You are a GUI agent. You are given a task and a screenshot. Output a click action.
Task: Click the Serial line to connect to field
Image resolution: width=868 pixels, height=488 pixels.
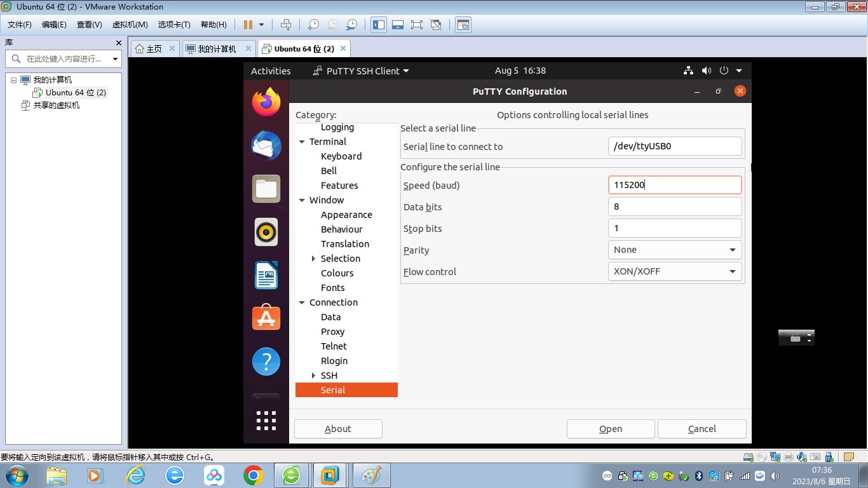coord(675,146)
